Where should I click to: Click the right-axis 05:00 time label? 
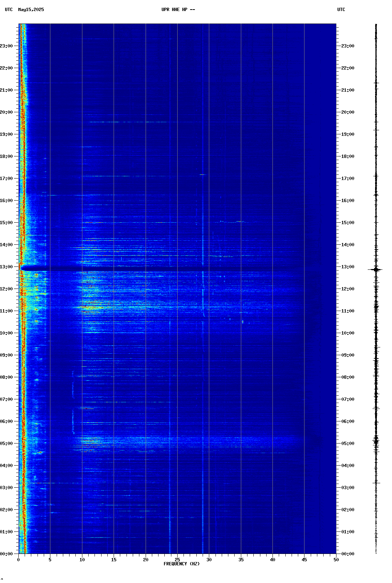click(x=348, y=444)
